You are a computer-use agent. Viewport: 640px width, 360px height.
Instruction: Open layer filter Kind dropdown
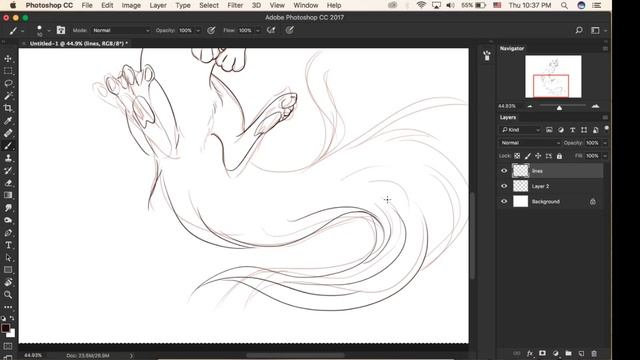[520, 130]
